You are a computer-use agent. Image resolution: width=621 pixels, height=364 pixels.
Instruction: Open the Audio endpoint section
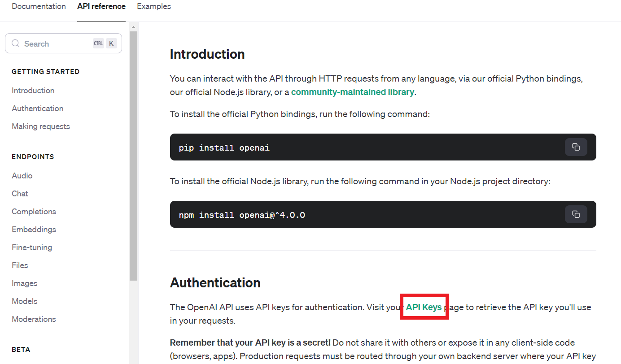point(22,176)
